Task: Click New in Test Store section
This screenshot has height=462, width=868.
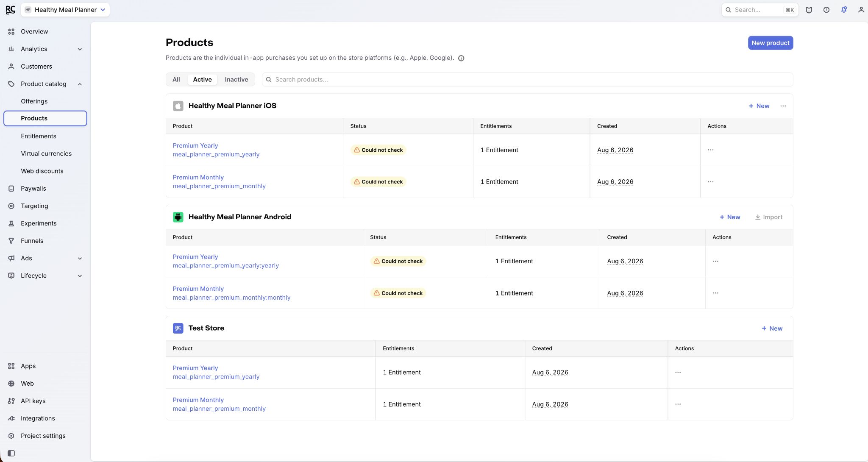Action: (772, 328)
